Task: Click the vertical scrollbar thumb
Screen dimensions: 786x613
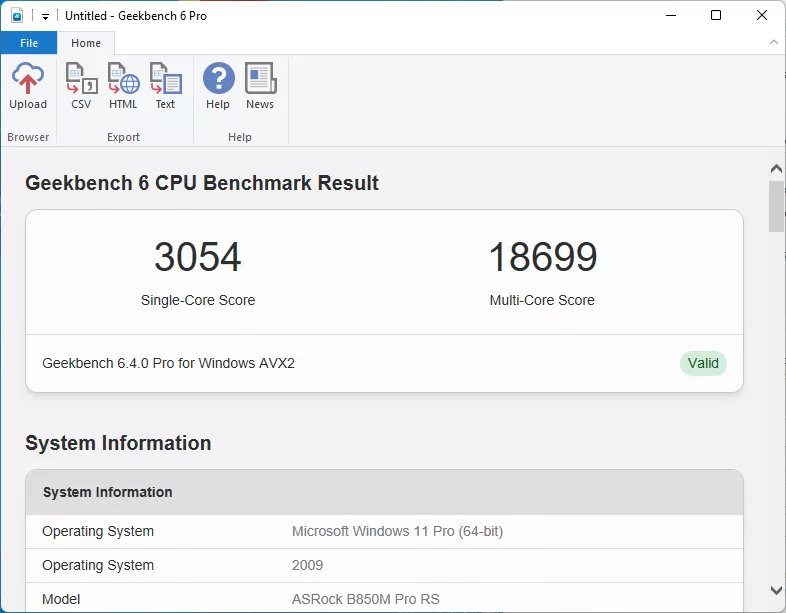Action: (x=776, y=206)
